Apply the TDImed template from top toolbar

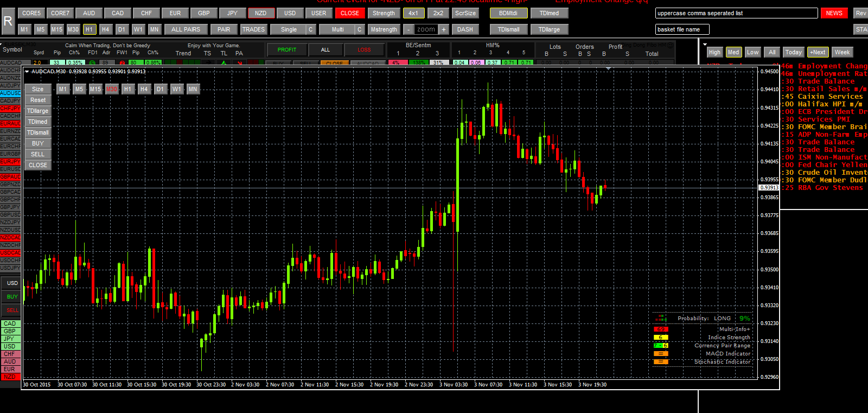point(550,13)
